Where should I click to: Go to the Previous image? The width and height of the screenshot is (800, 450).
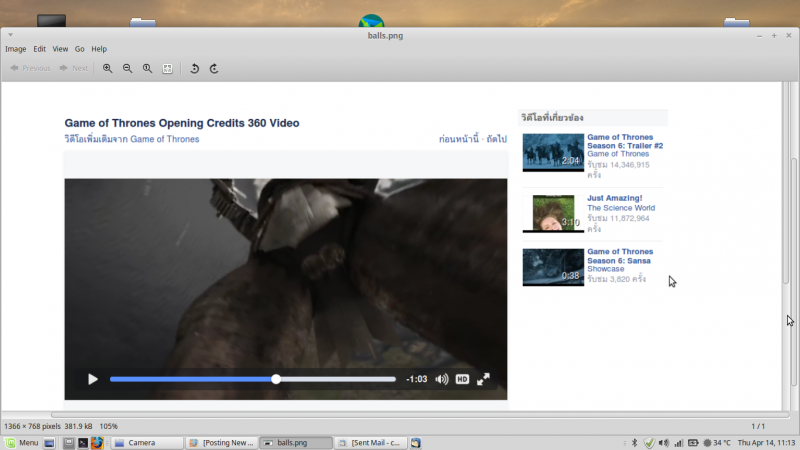pyautogui.click(x=31, y=68)
